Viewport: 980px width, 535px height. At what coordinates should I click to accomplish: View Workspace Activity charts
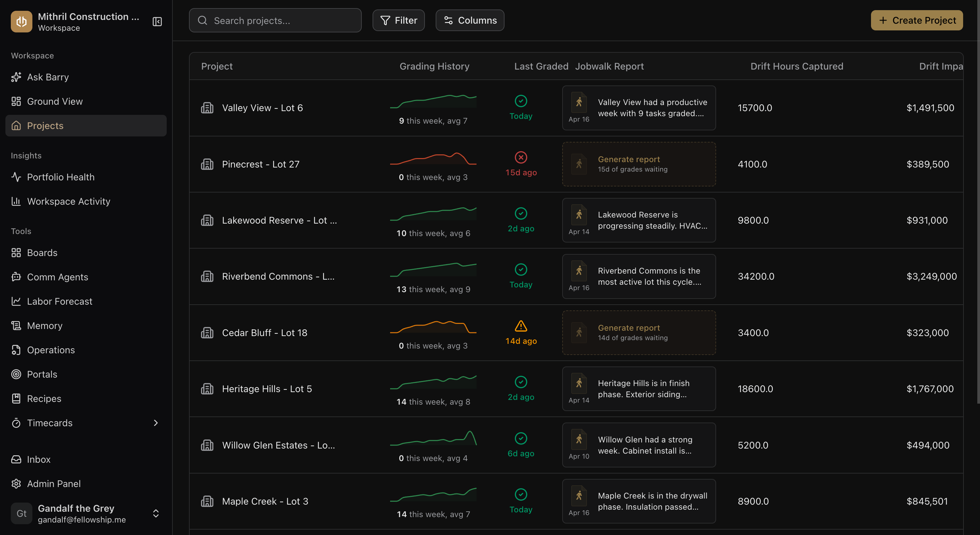(69, 201)
